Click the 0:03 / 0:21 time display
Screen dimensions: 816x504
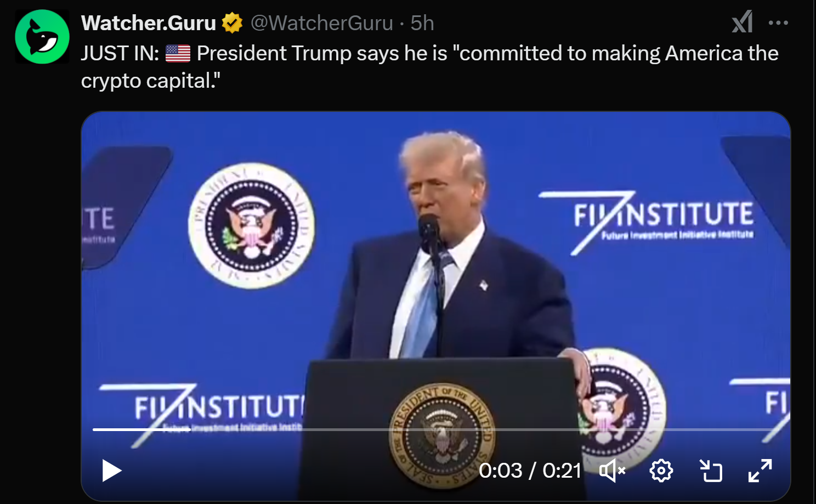[530, 471]
